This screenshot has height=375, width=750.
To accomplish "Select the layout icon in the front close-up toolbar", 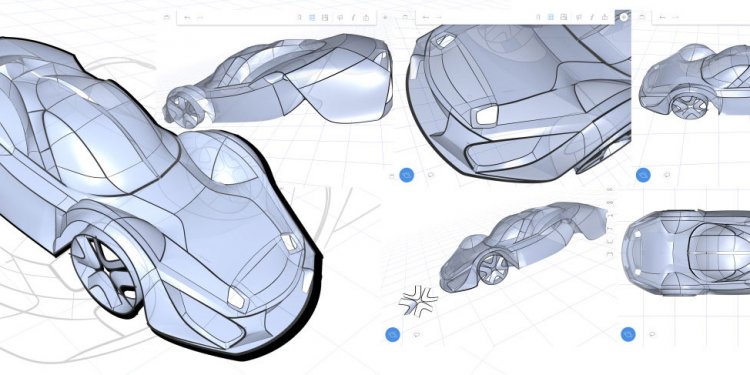I will coord(563,17).
